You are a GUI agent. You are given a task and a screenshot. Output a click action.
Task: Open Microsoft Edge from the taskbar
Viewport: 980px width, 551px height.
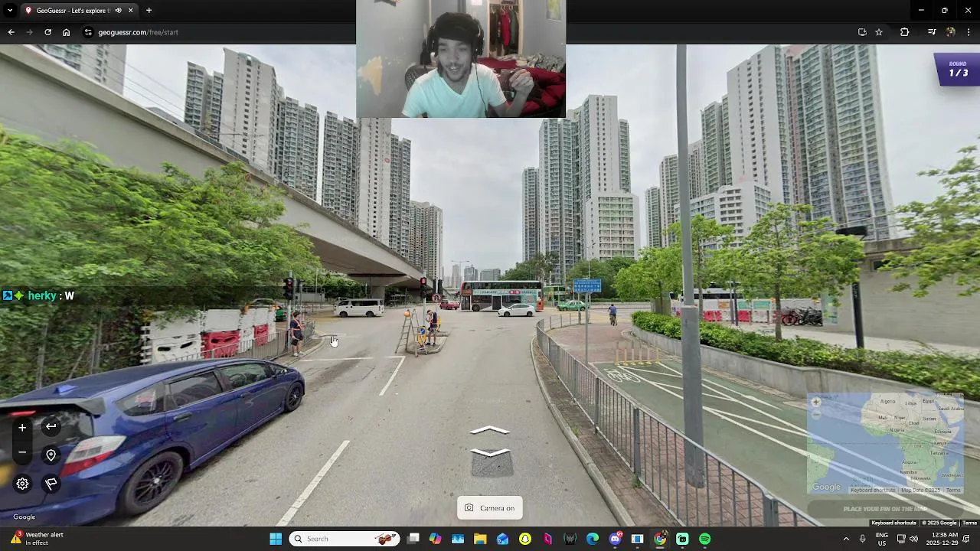[593, 539]
